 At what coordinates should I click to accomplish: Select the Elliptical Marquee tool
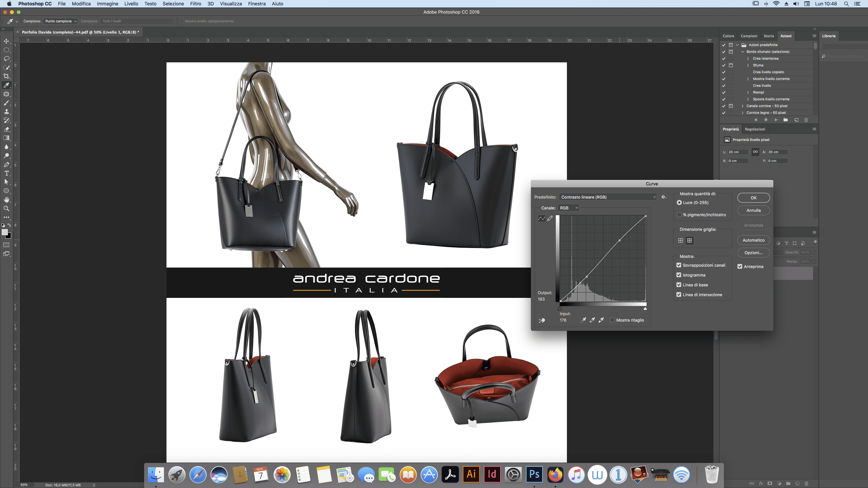click(x=6, y=50)
